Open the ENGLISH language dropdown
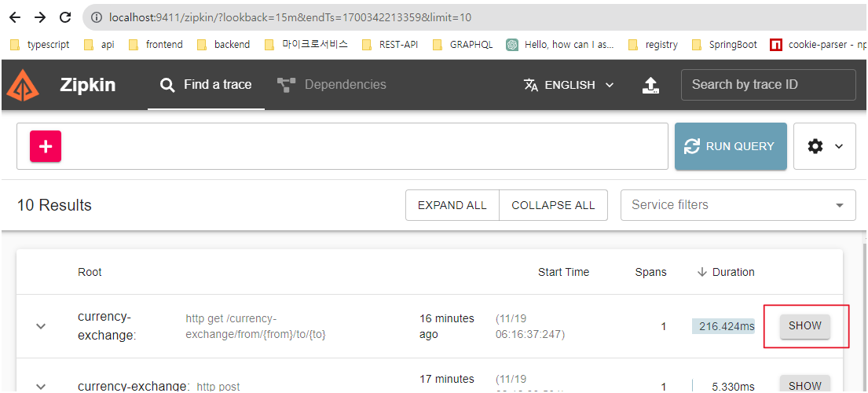This screenshot has width=868, height=393. pos(569,85)
